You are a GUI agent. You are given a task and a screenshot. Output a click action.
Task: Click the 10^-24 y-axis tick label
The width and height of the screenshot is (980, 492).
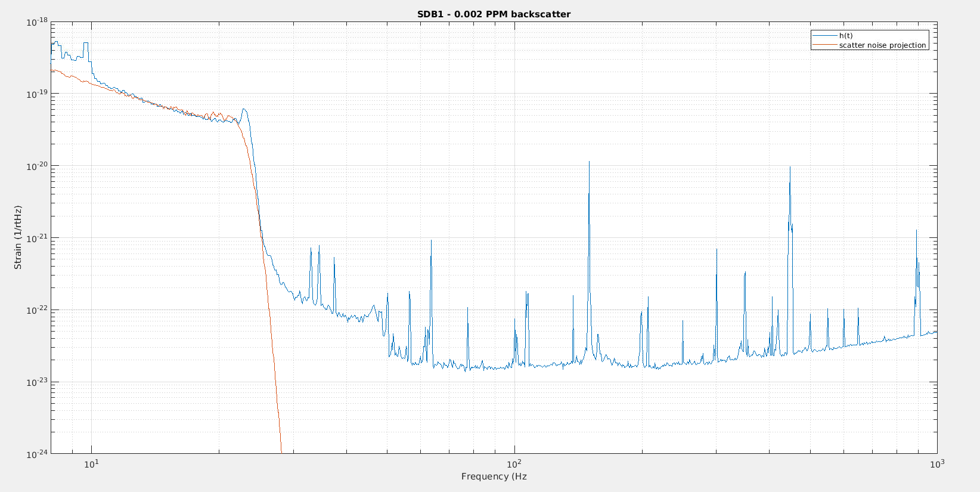[37, 454]
